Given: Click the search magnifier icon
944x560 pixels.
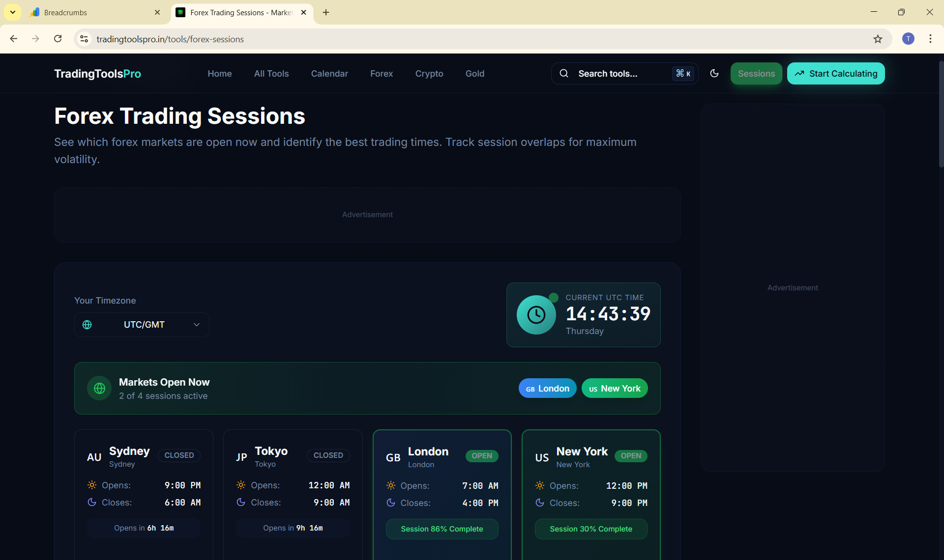Looking at the screenshot, I should click(564, 73).
